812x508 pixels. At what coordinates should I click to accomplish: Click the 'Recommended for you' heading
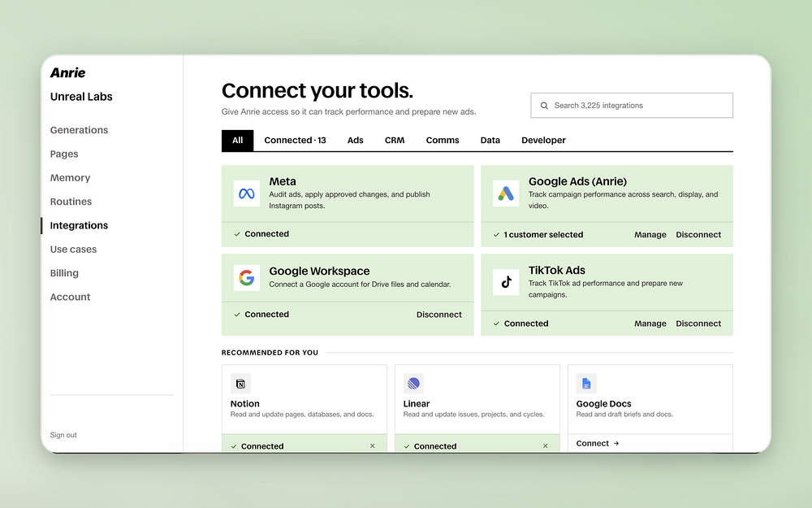270,353
